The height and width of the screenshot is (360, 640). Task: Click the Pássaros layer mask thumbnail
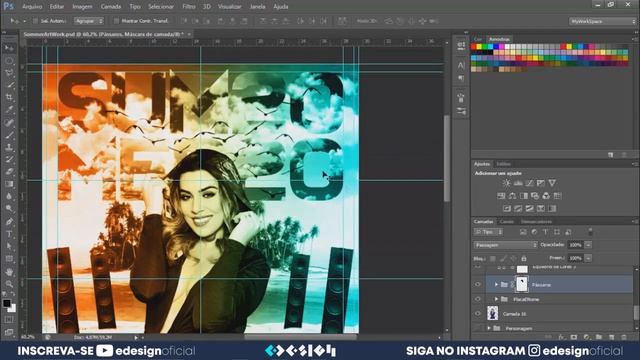point(522,284)
